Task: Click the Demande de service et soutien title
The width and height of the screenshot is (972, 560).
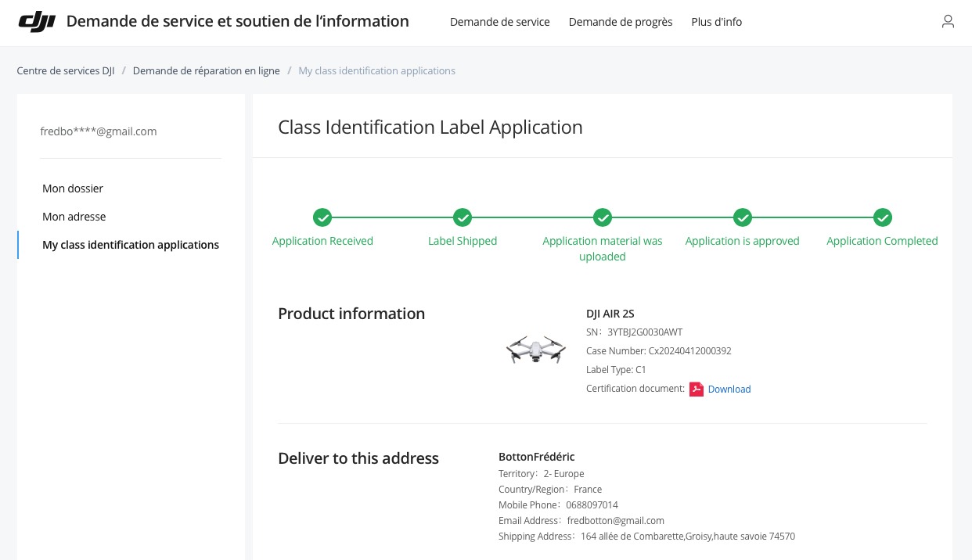Action: [238, 21]
